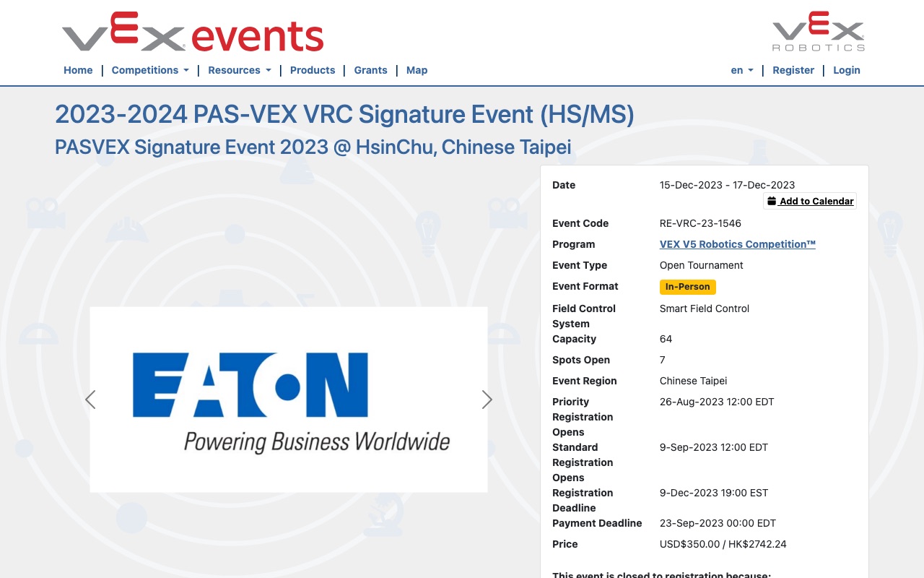Open the Home page
This screenshot has height=578, width=924.
click(x=78, y=70)
